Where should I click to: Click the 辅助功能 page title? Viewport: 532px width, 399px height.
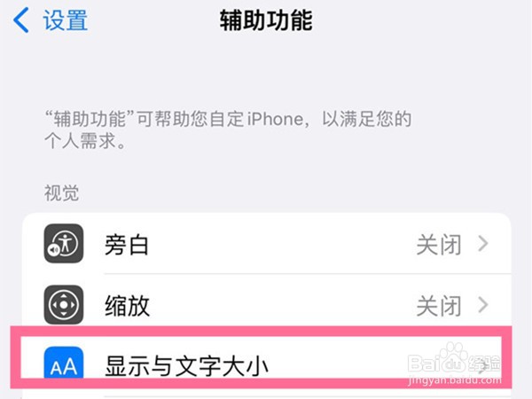266,20
